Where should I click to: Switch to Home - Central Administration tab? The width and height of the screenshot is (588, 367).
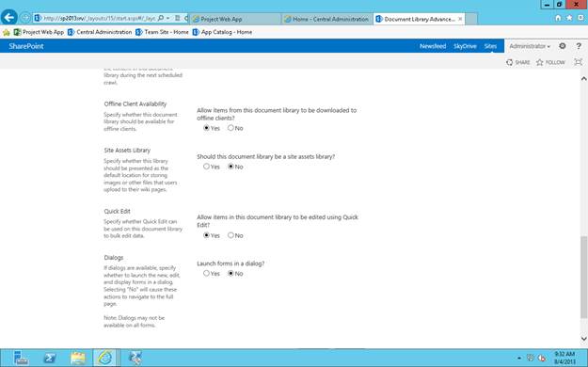coord(326,19)
